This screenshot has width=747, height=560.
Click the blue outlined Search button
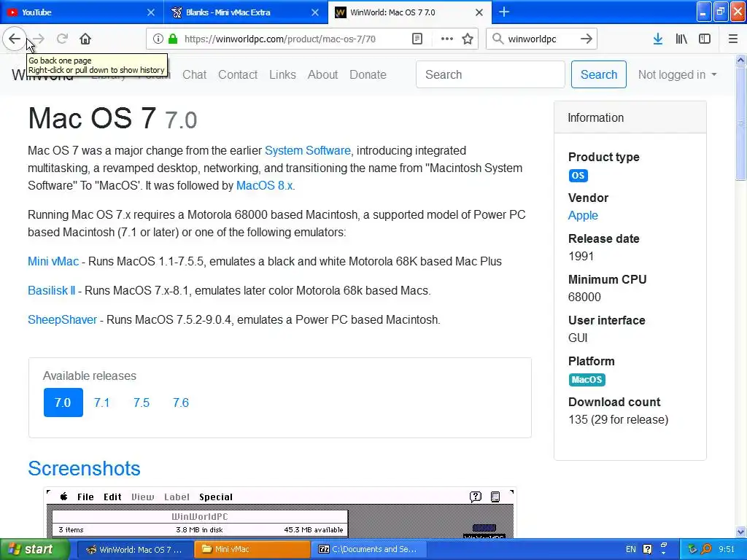tap(599, 74)
